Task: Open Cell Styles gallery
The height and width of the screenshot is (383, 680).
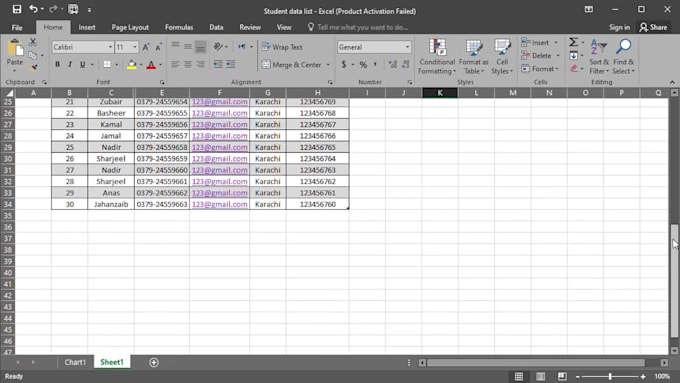Action: 502,56
